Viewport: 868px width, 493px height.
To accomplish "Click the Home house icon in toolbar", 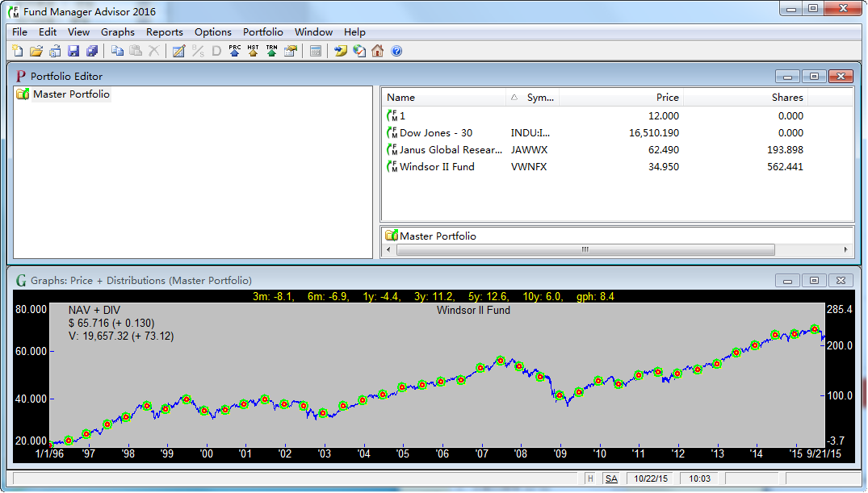I will pos(378,51).
